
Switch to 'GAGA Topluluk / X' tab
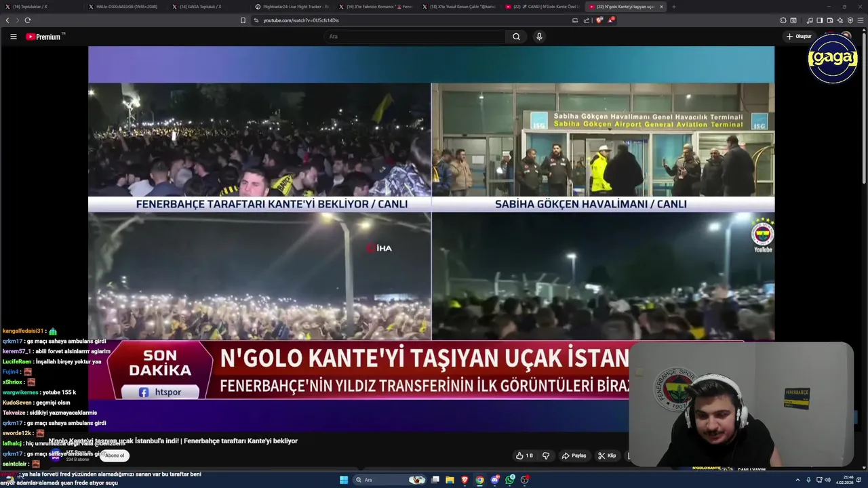point(209,7)
